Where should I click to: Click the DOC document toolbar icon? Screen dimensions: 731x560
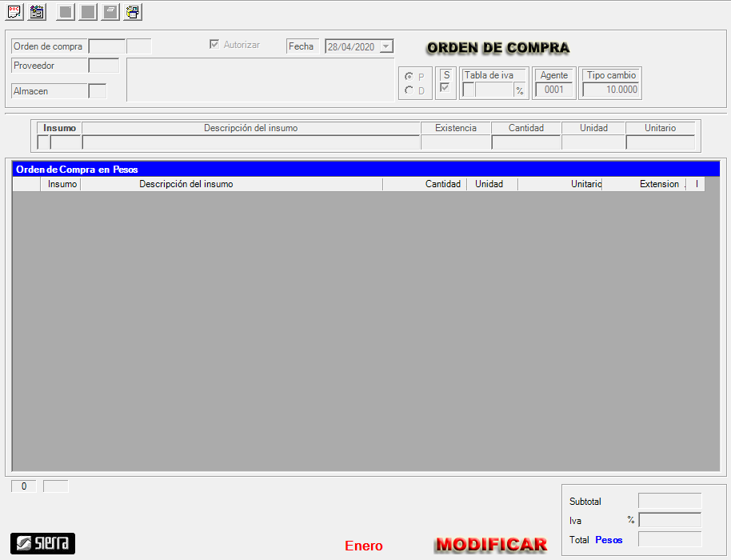click(x=14, y=12)
